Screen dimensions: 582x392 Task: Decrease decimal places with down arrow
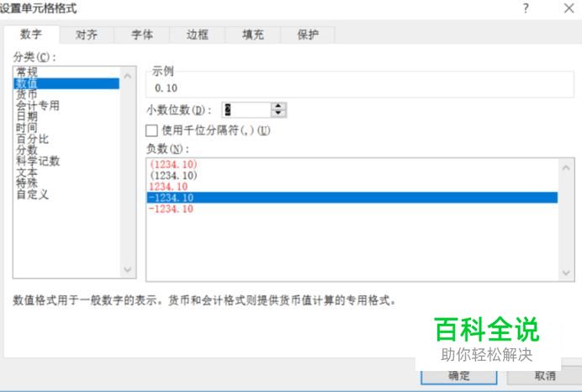tap(278, 114)
